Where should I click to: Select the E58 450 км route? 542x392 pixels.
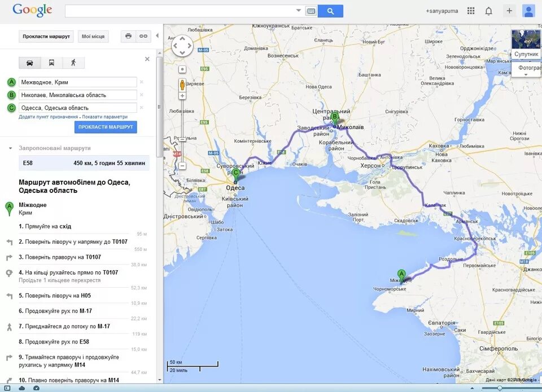84,163
